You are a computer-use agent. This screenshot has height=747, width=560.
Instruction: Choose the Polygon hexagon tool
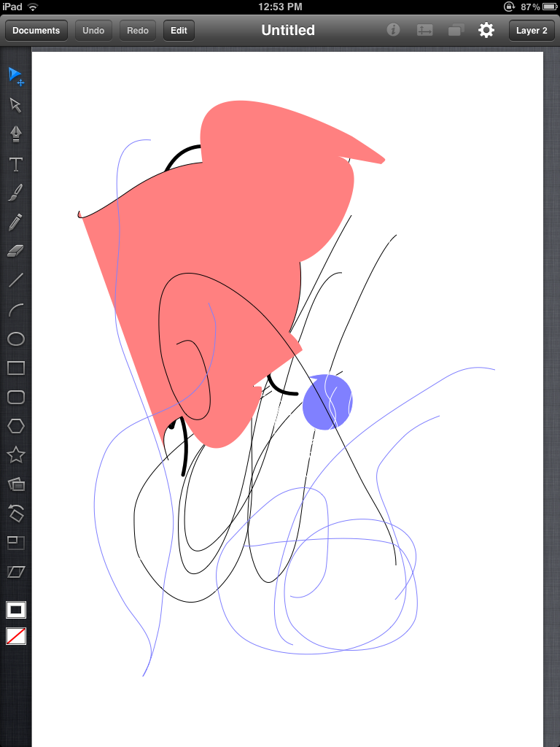15,426
